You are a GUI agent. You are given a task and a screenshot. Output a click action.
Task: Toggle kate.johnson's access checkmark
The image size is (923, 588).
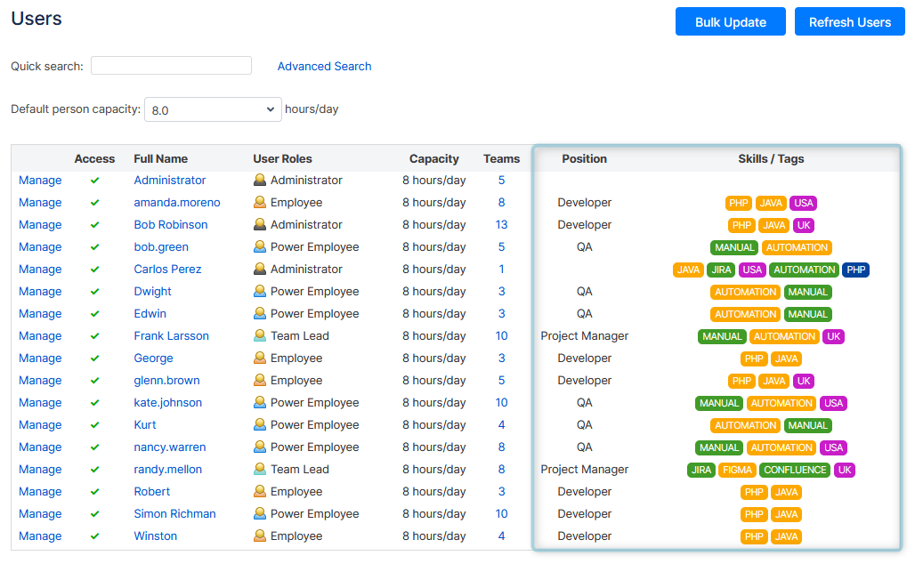point(93,402)
